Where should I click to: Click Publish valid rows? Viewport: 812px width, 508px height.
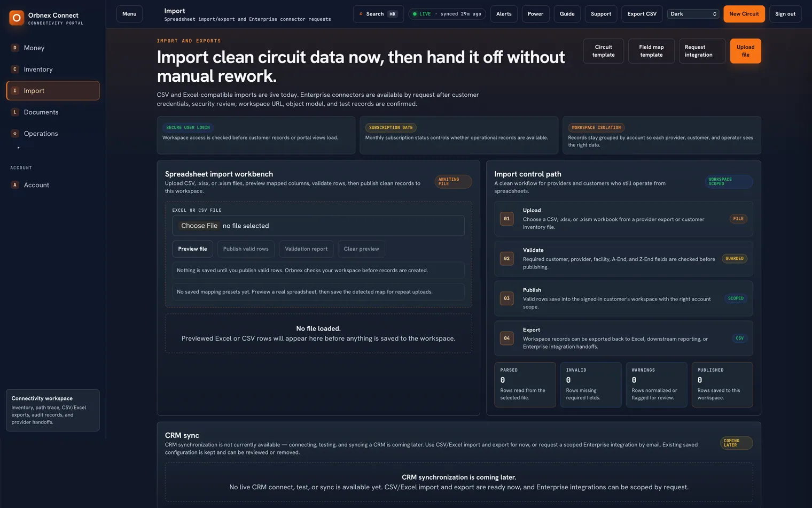(246, 249)
